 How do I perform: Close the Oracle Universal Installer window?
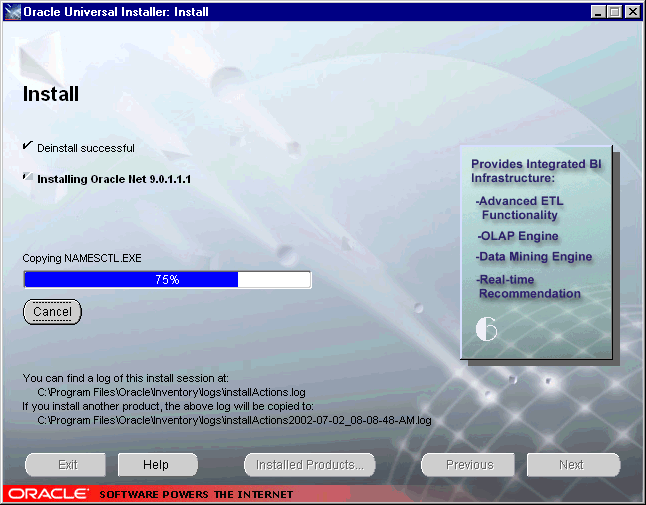[x=632, y=12]
